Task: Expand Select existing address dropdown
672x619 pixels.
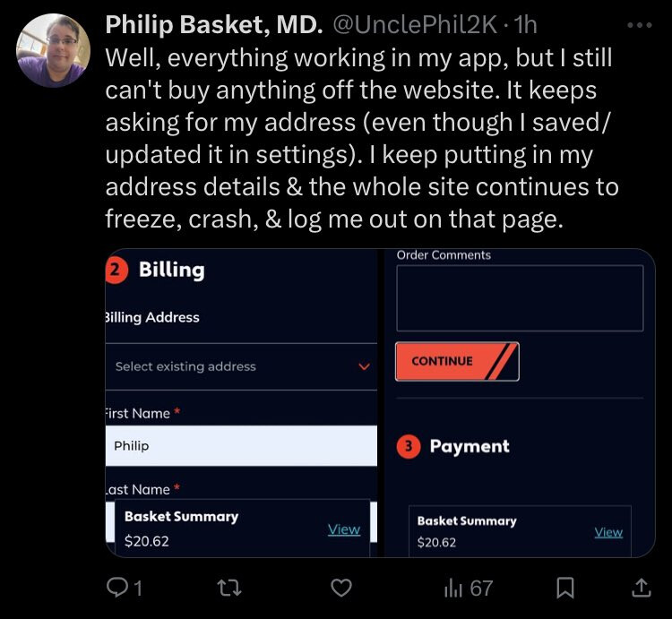Action: [241, 366]
